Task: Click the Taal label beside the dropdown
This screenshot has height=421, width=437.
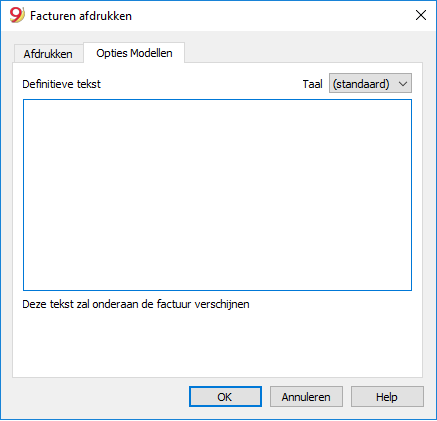Action: pos(312,84)
